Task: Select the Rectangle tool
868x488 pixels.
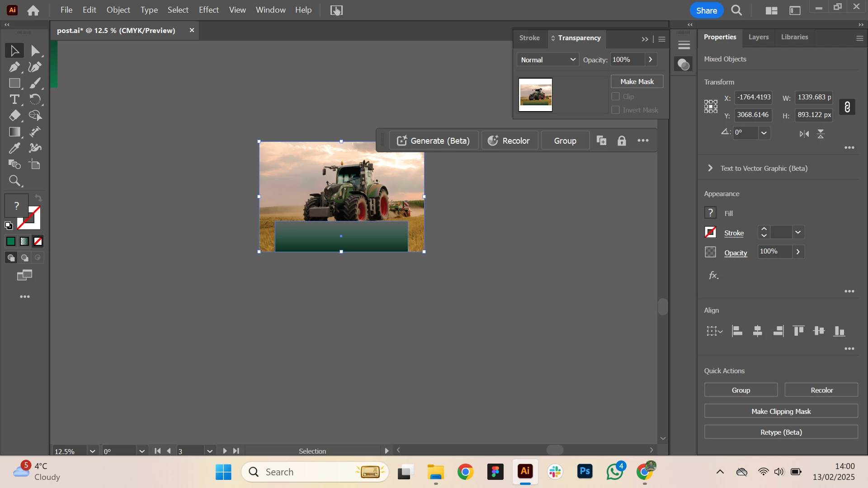Action: [x=14, y=83]
